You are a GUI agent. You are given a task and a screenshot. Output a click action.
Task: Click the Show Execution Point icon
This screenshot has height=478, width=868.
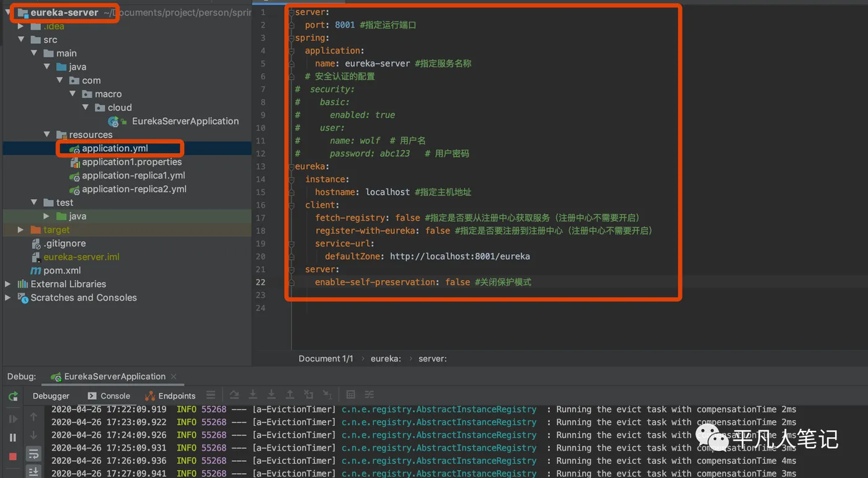pyautogui.click(x=211, y=395)
